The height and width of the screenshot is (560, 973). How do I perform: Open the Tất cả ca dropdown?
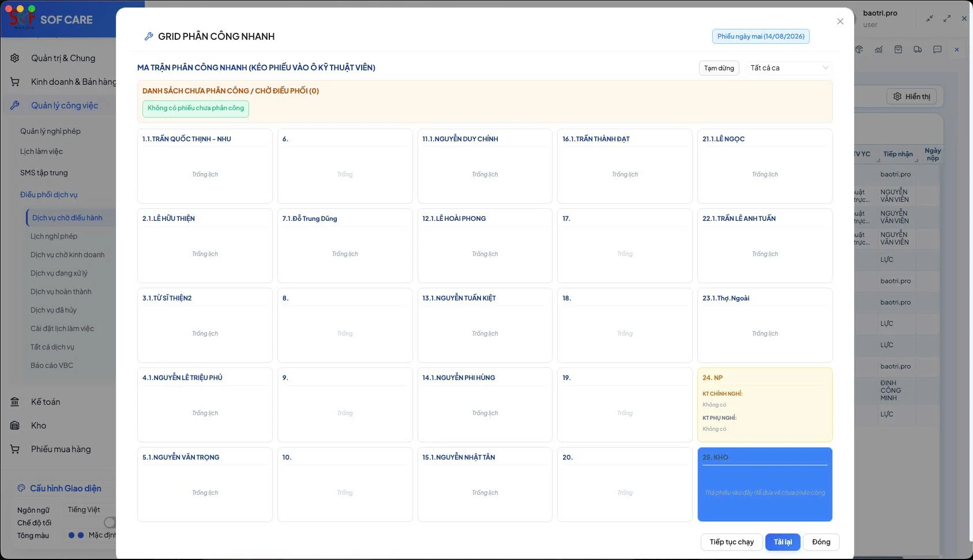(x=789, y=68)
